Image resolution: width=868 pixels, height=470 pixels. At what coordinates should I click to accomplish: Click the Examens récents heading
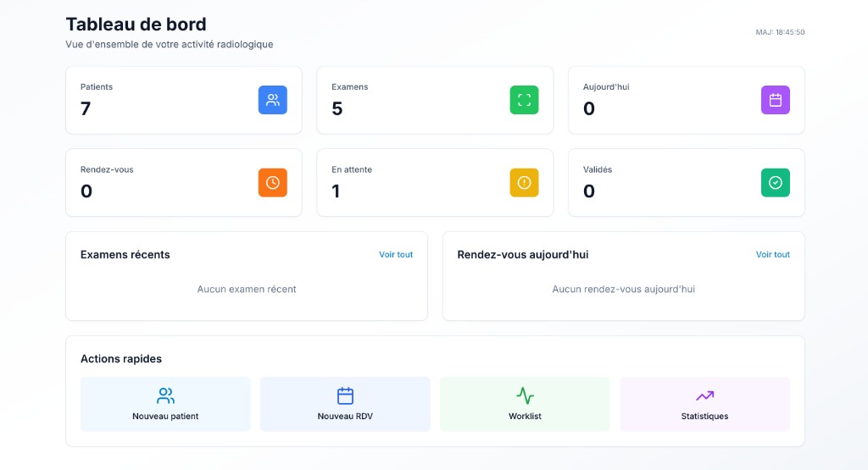pyautogui.click(x=125, y=255)
